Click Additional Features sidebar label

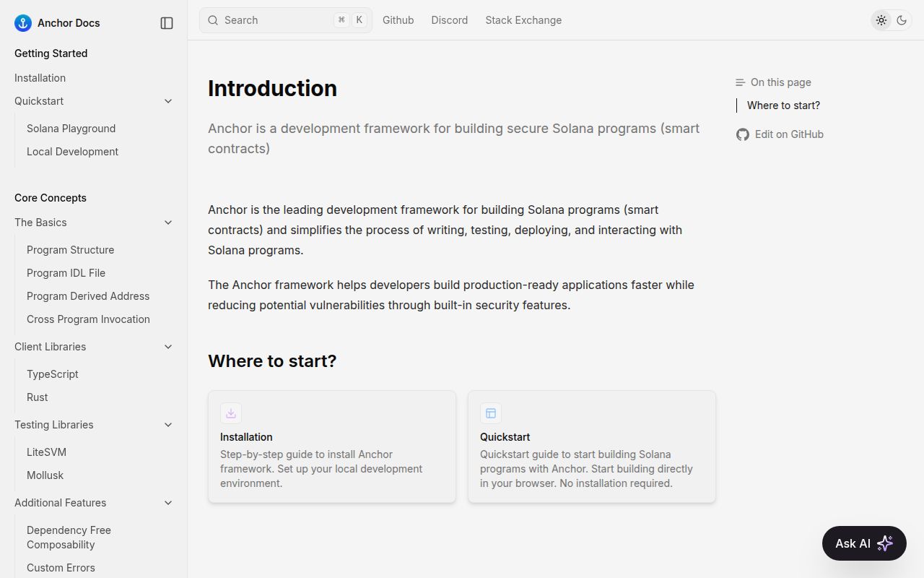click(x=60, y=503)
